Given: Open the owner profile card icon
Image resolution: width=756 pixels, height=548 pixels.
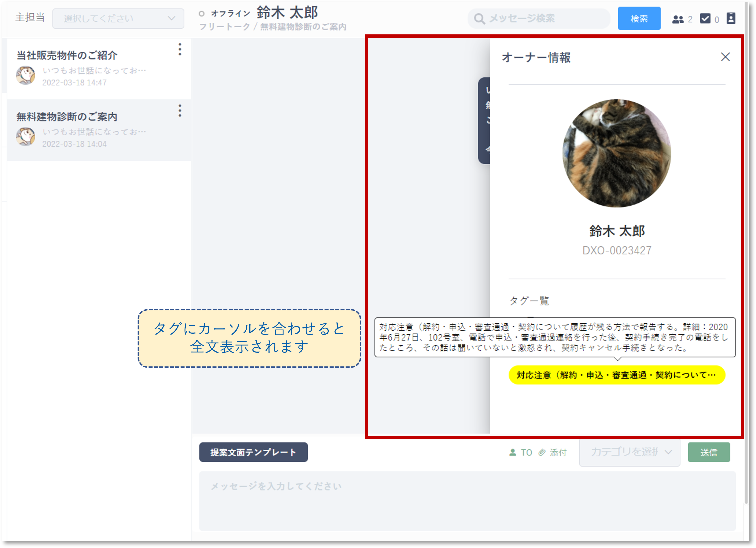Looking at the screenshot, I should [x=731, y=18].
